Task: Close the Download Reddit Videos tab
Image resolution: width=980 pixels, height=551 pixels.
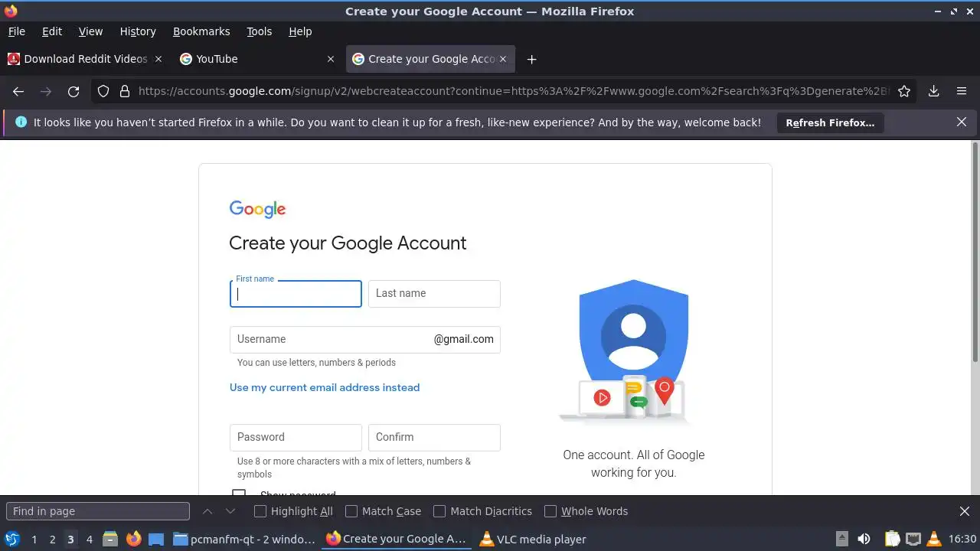Action: point(158,59)
